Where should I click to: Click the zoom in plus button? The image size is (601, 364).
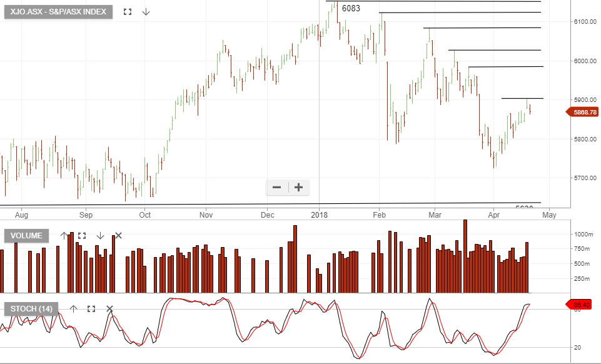point(298,188)
